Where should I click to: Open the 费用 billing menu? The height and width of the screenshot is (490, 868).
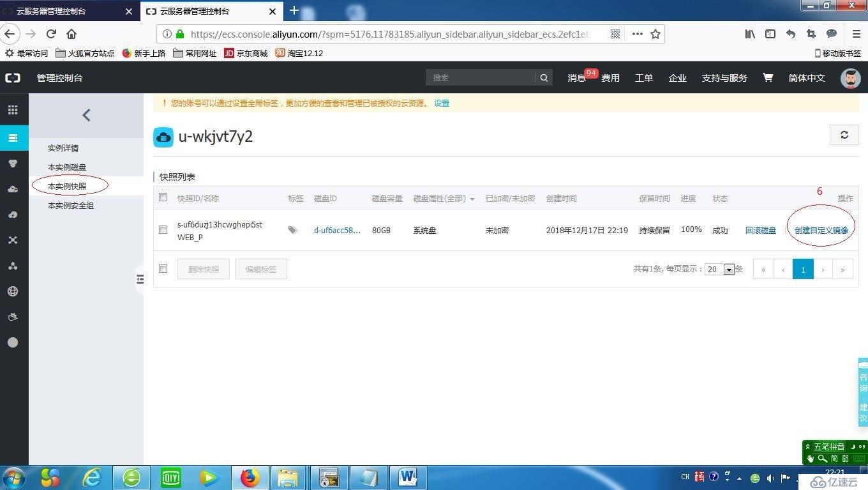(x=610, y=78)
